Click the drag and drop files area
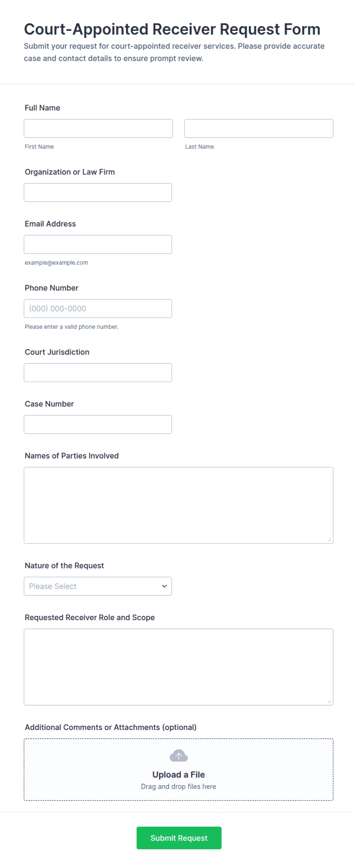The width and height of the screenshot is (354, 868). [x=179, y=770]
